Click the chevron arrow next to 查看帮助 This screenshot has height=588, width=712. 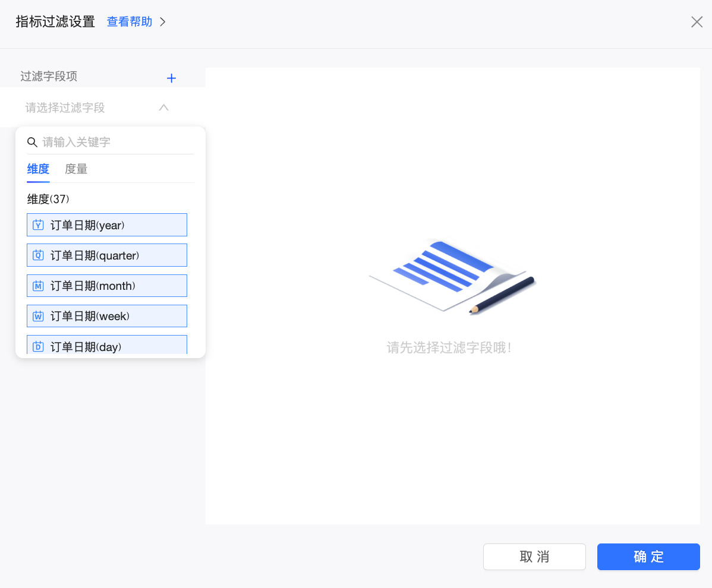163,22
